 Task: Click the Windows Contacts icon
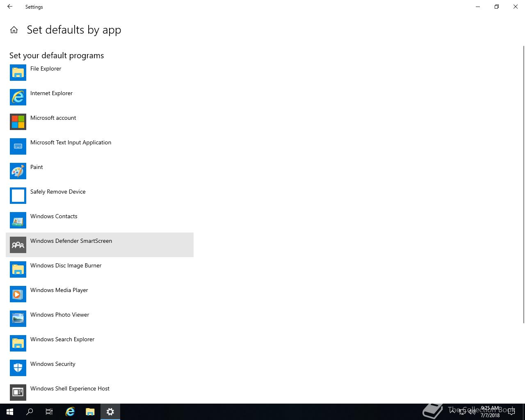click(18, 220)
